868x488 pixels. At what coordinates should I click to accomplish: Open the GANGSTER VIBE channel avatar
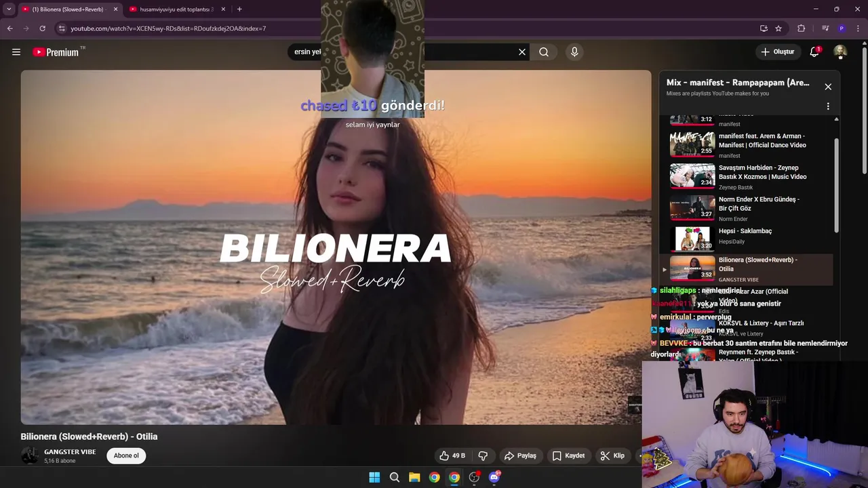pos(30,455)
